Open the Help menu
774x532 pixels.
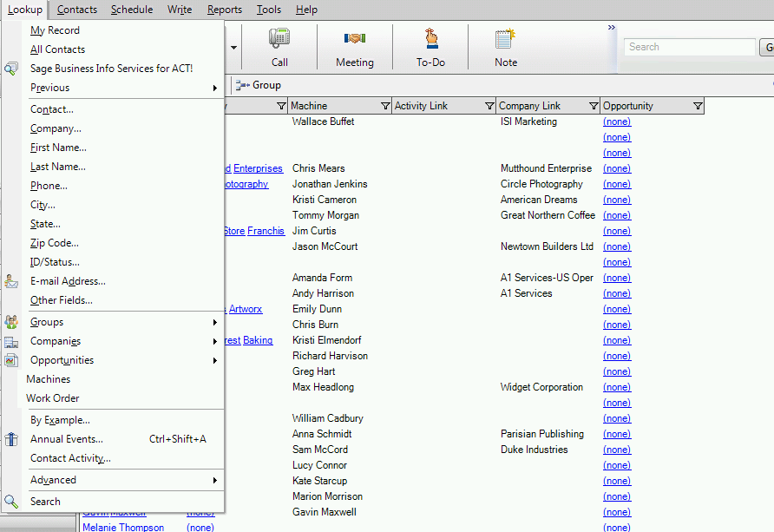point(306,10)
